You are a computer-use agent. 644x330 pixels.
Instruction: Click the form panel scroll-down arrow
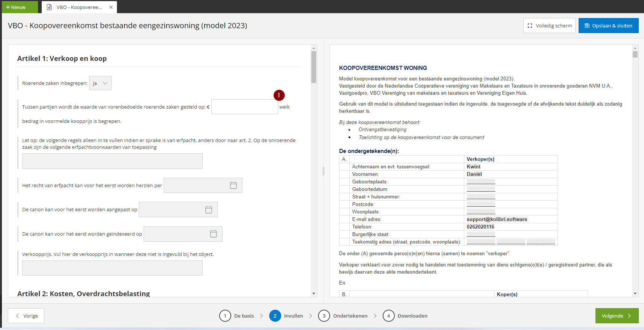[314, 294]
